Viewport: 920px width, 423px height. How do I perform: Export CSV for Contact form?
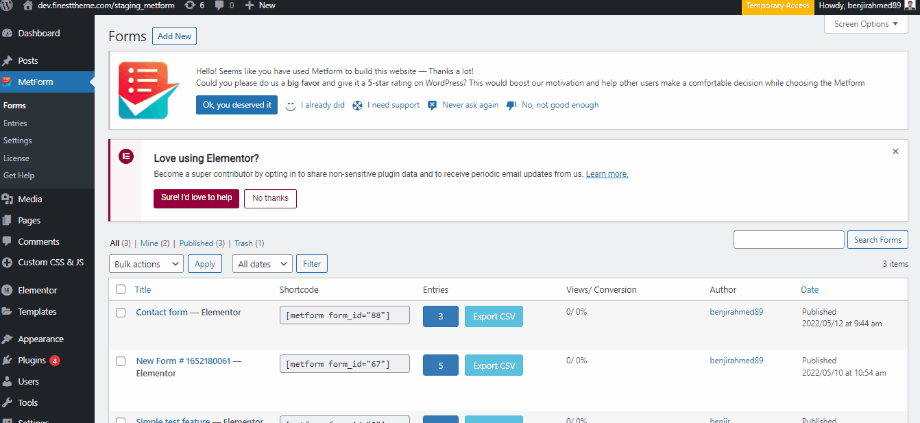(494, 317)
